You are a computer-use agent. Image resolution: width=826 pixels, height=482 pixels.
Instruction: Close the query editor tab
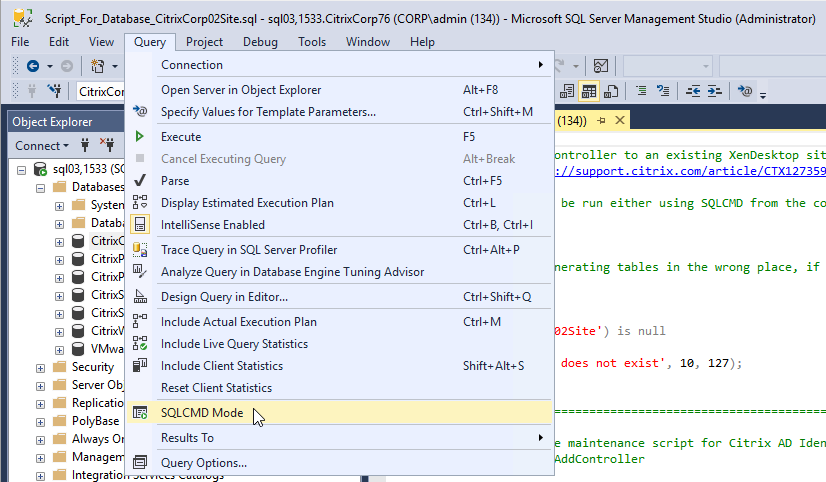click(x=620, y=121)
